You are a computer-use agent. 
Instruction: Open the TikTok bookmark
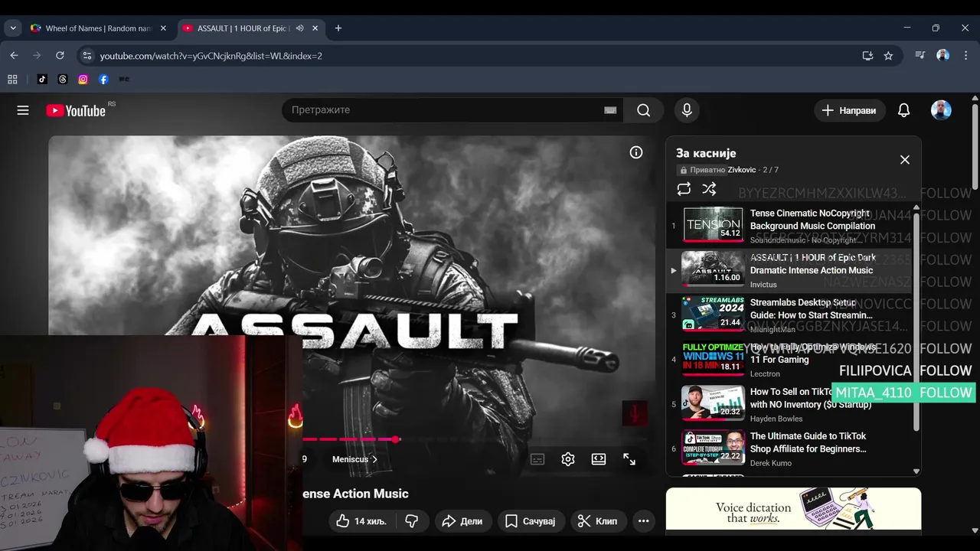42,79
